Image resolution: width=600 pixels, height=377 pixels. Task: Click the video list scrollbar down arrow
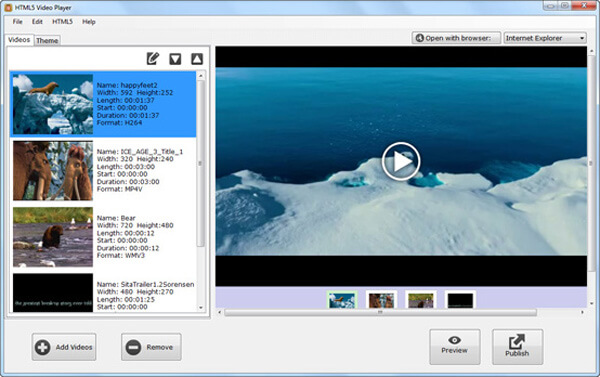click(201, 308)
